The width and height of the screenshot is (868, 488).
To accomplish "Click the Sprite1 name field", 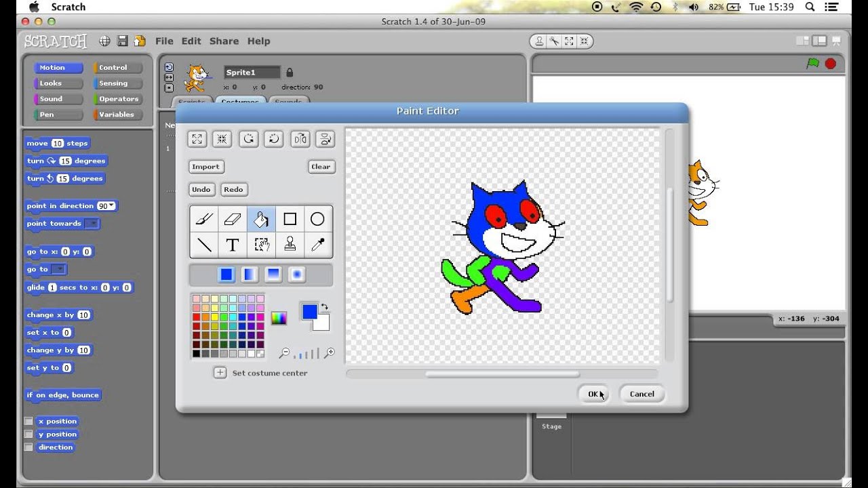I will pos(252,73).
